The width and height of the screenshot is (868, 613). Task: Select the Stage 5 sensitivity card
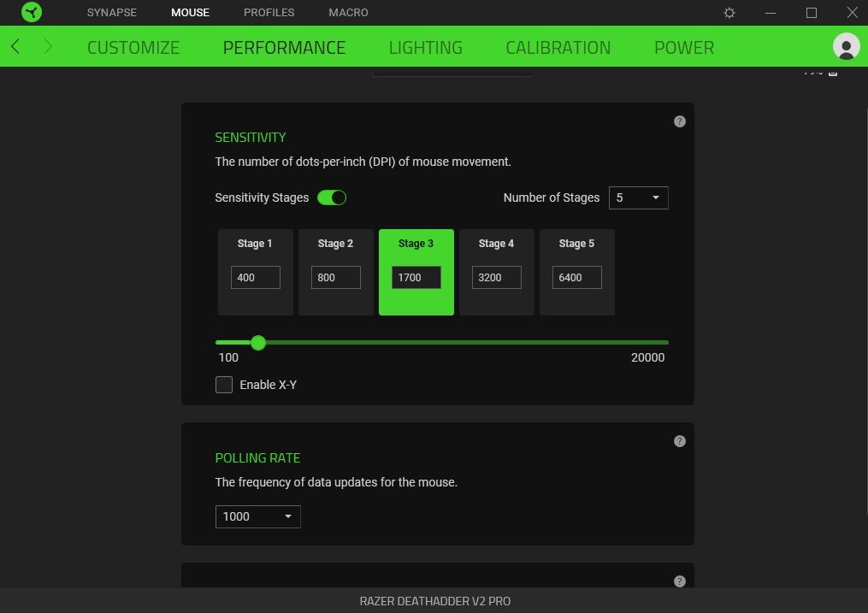[577, 272]
